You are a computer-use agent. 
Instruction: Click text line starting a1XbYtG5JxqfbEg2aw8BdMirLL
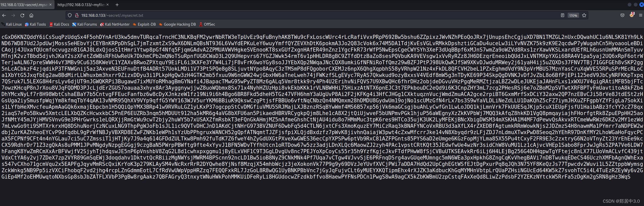[x=322, y=75]
